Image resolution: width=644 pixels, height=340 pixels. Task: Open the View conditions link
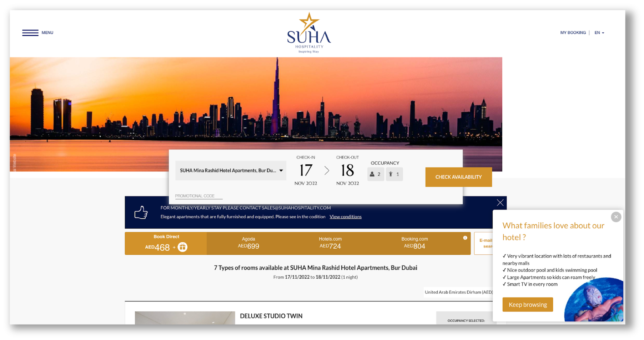click(x=345, y=216)
